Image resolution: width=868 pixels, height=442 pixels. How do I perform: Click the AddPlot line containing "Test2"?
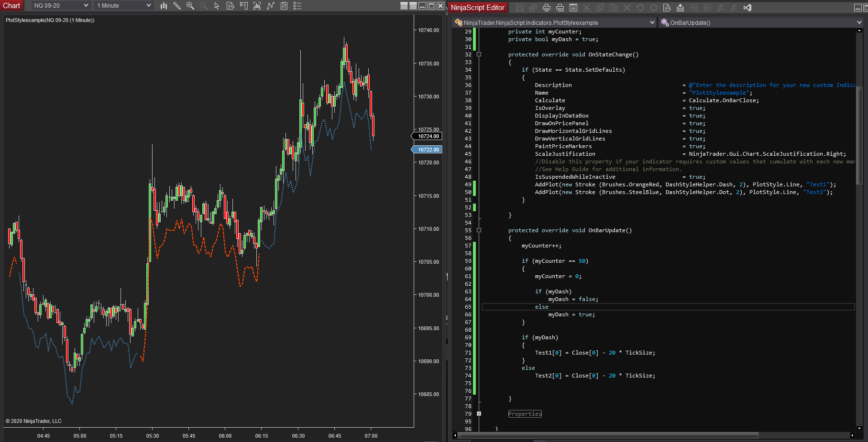684,192
